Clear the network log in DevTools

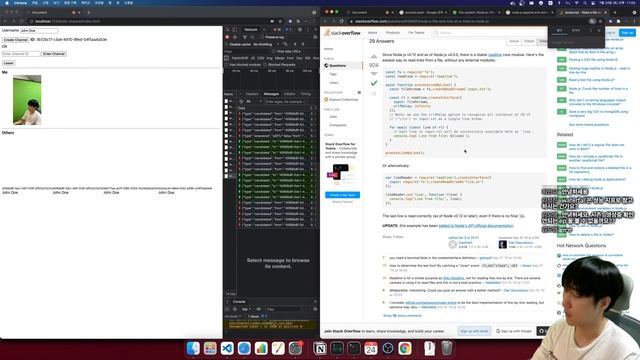235,37
